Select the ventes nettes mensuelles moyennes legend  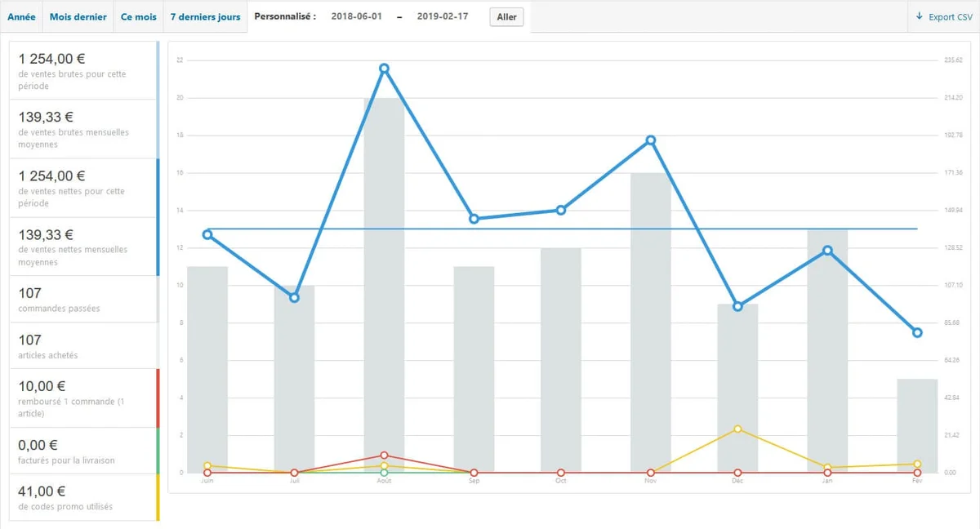pos(83,247)
